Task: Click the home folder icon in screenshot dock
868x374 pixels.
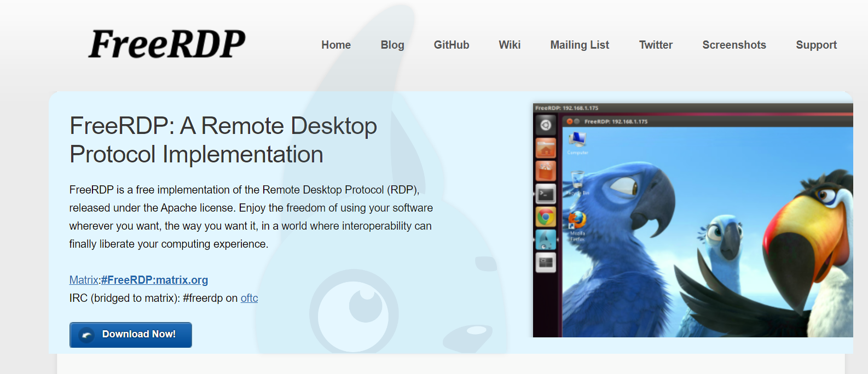Action: 546,148
